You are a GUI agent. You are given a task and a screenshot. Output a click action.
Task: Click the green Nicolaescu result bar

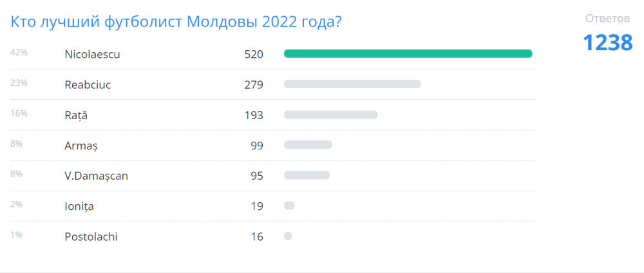point(408,54)
